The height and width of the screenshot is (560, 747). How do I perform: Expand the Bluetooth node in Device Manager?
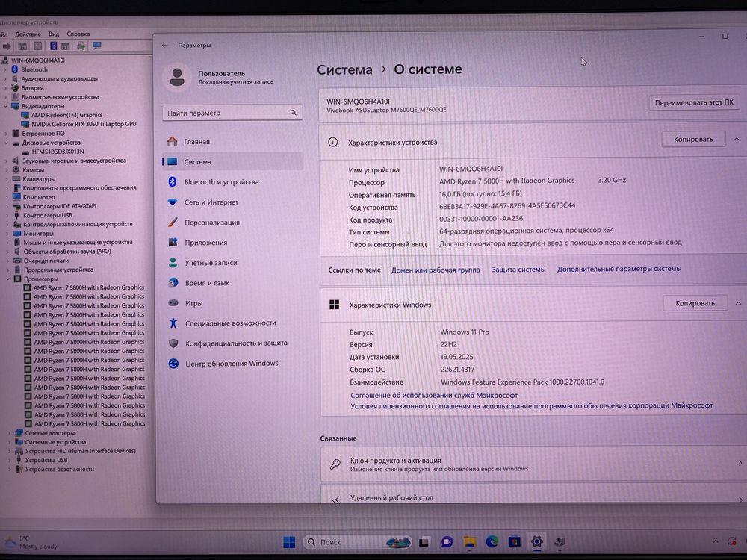pyautogui.click(x=5, y=69)
